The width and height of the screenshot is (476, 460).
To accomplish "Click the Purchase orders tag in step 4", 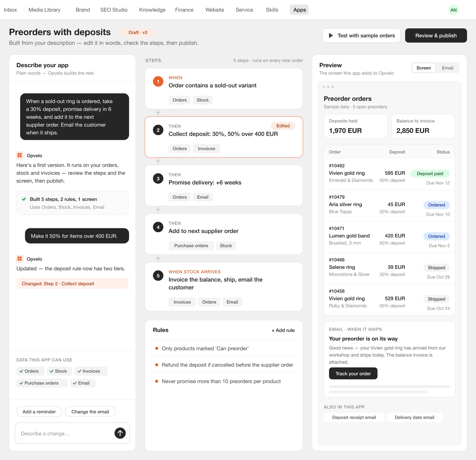I will [191, 246].
